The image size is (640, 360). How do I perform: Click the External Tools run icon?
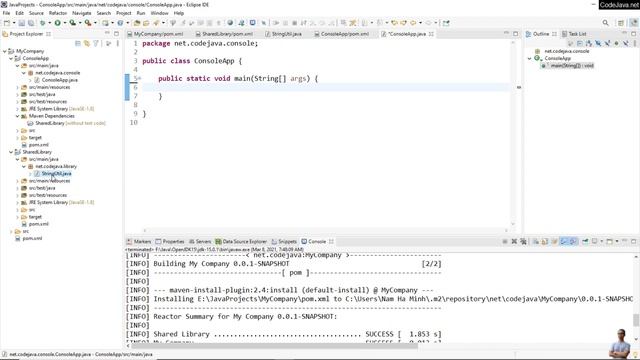point(88,23)
